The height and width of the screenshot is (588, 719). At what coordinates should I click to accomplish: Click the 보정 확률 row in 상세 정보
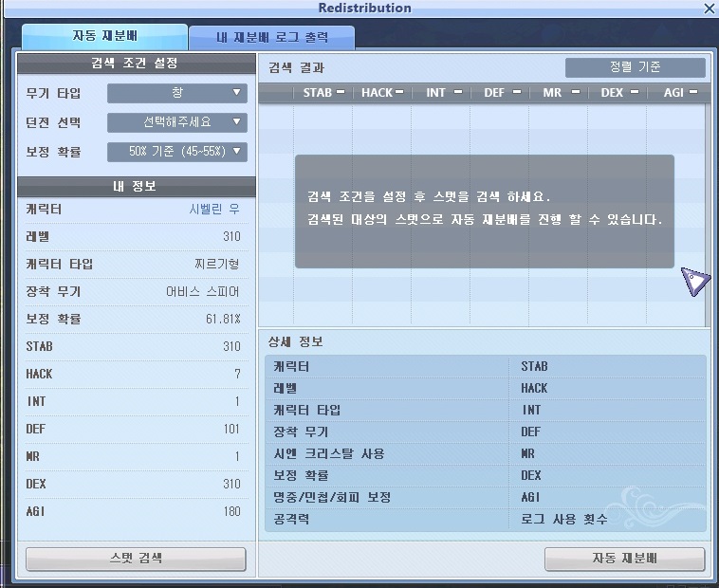(x=387, y=476)
